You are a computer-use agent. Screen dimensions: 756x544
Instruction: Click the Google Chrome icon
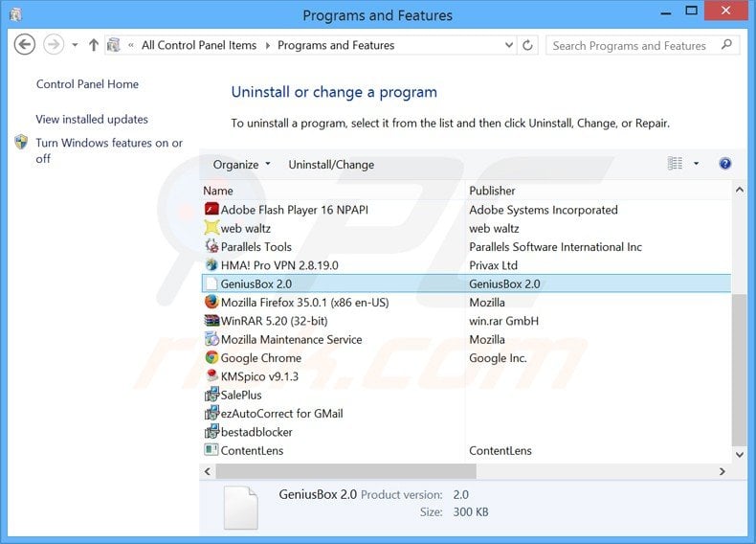click(211, 357)
